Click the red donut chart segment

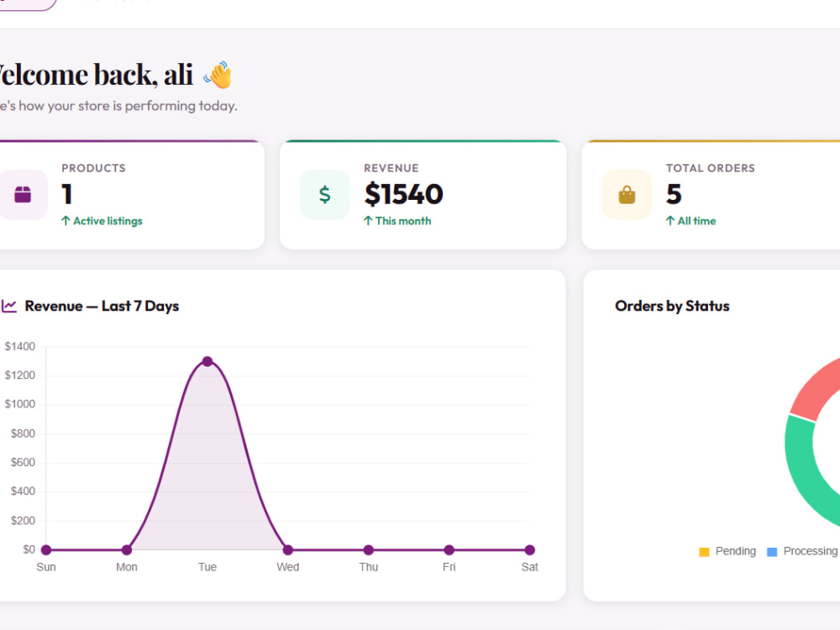point(816,390)
